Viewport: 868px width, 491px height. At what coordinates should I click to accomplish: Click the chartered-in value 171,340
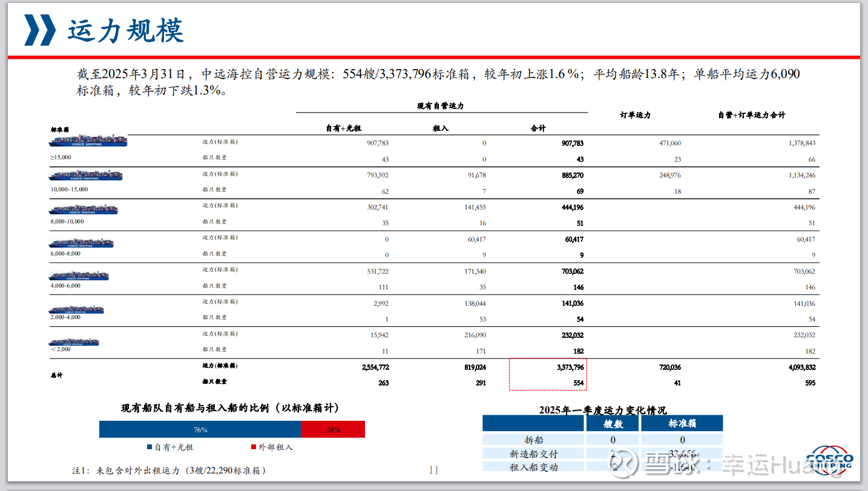474,271
